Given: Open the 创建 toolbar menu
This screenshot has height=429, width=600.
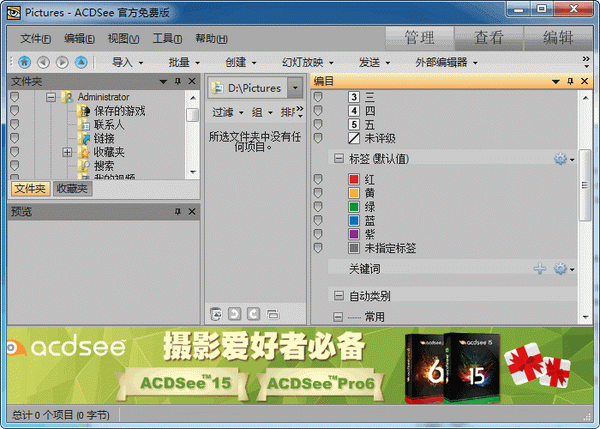Looking at the screenshot, I should [241, 62].
